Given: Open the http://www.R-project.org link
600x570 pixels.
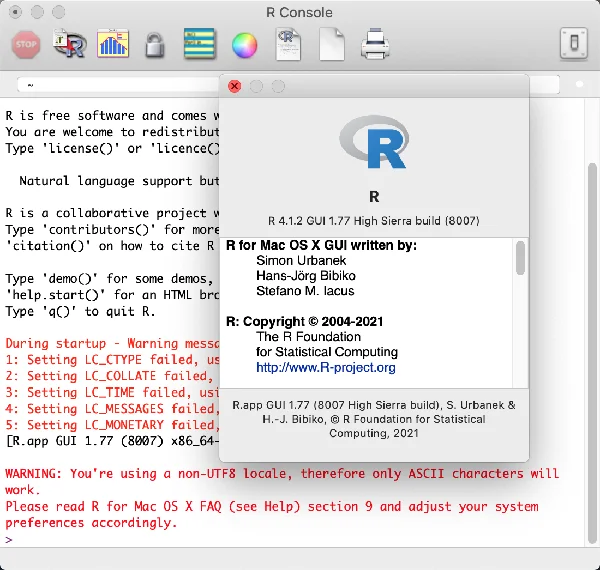Looking at the screenshot, I should click(x=326, y=368).
